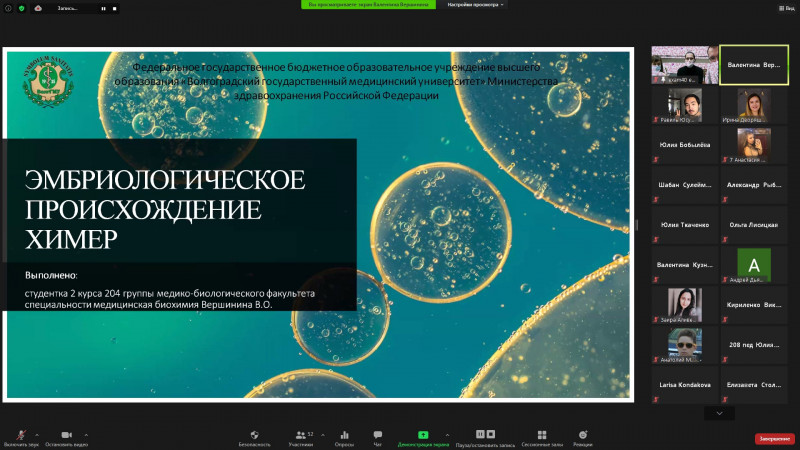Open the Опросы polls icon
This screenshot has width=800, height=450.
tap(344, 435)
